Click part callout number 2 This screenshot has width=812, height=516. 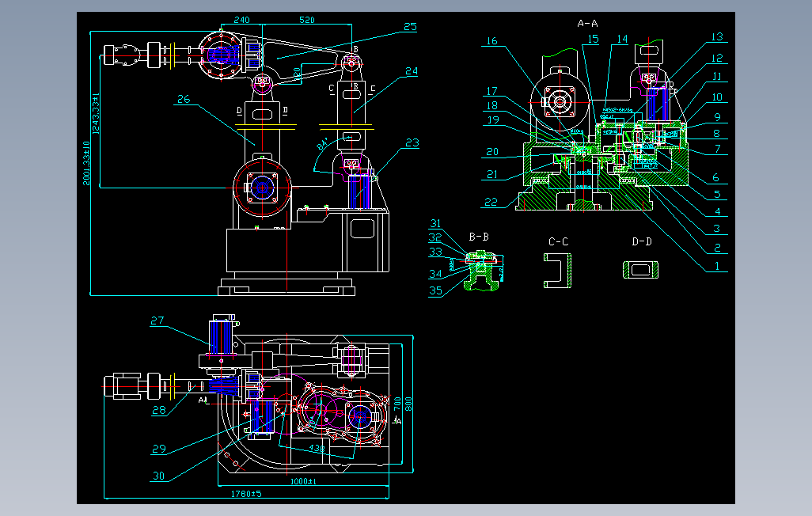pos(717,248)
